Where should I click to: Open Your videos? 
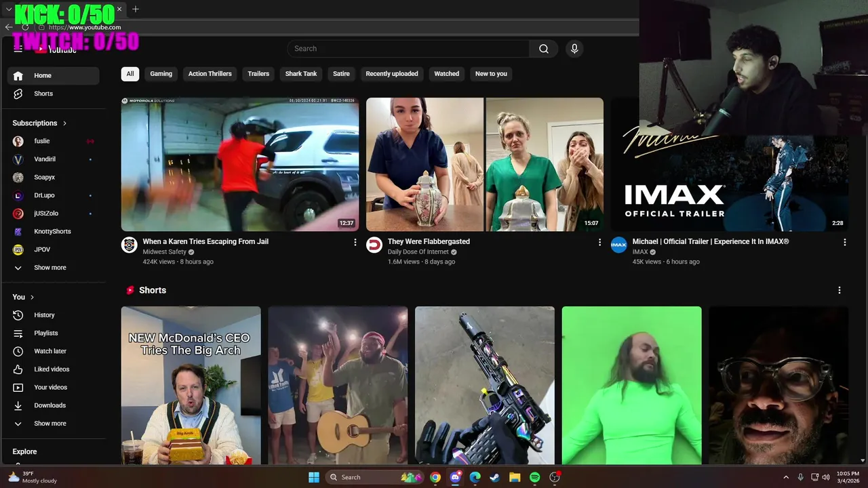(53, 388)
